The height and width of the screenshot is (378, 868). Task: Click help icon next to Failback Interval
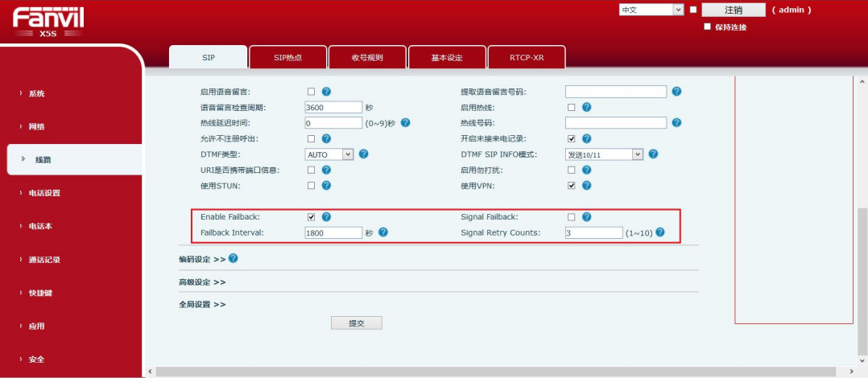[x=383, y=232]
